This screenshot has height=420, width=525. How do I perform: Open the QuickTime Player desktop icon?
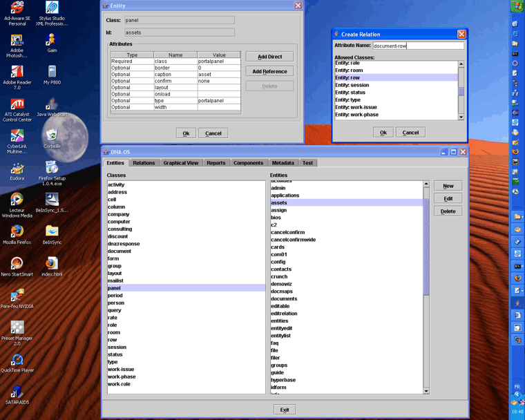[x=17, y=363]
